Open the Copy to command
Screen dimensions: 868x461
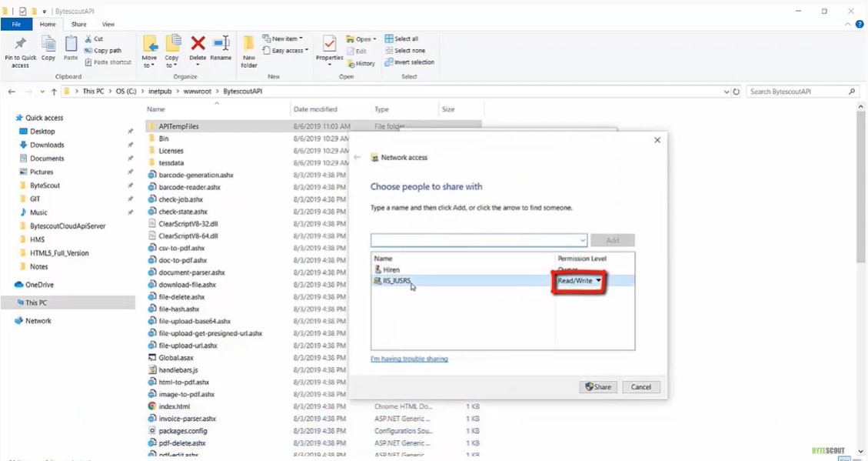(x=171, y=52)
